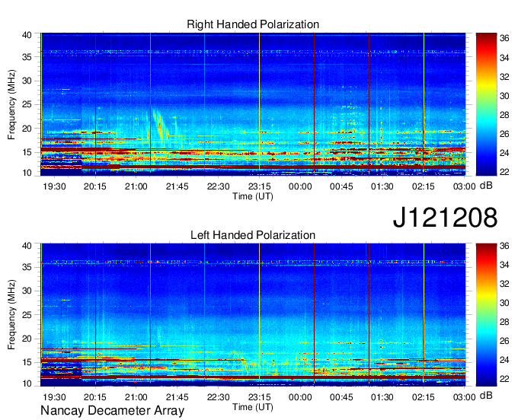Click the 15 MHz tick label on the bottom plot
This screenshot has height=420, width=518.
click(x=27, y=363)
